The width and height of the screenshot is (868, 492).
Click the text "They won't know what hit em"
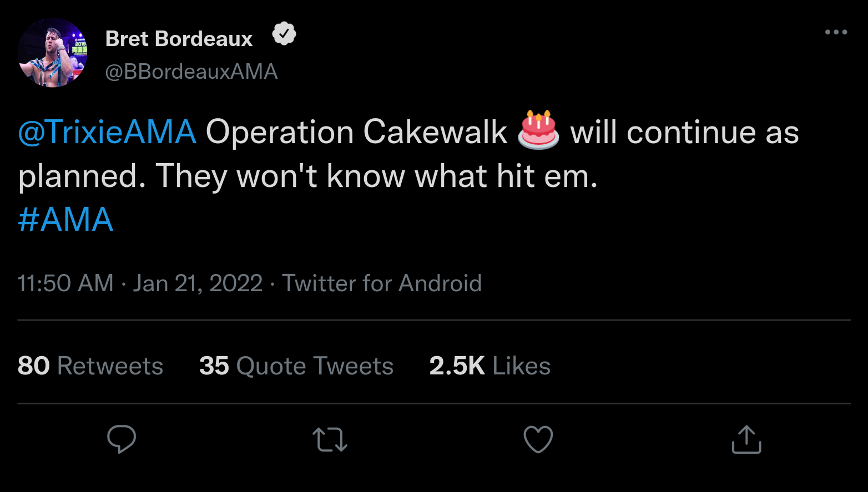(376, 176)
